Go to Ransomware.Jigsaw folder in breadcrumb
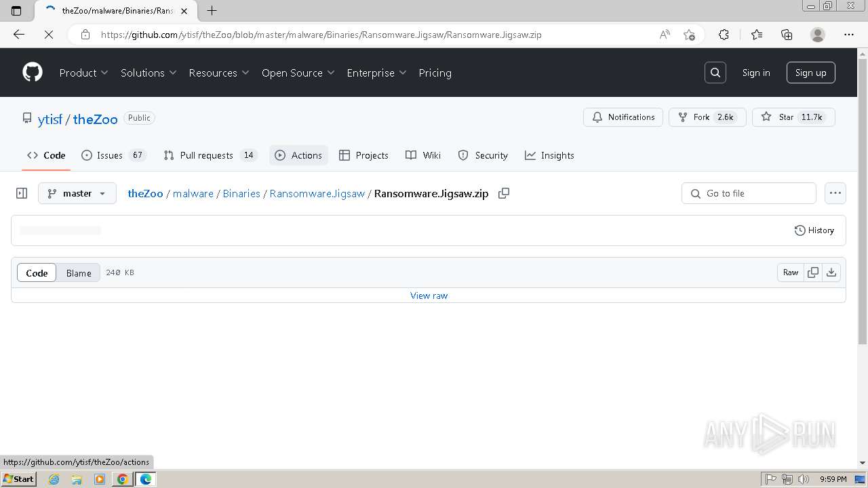 pos(317,193)
